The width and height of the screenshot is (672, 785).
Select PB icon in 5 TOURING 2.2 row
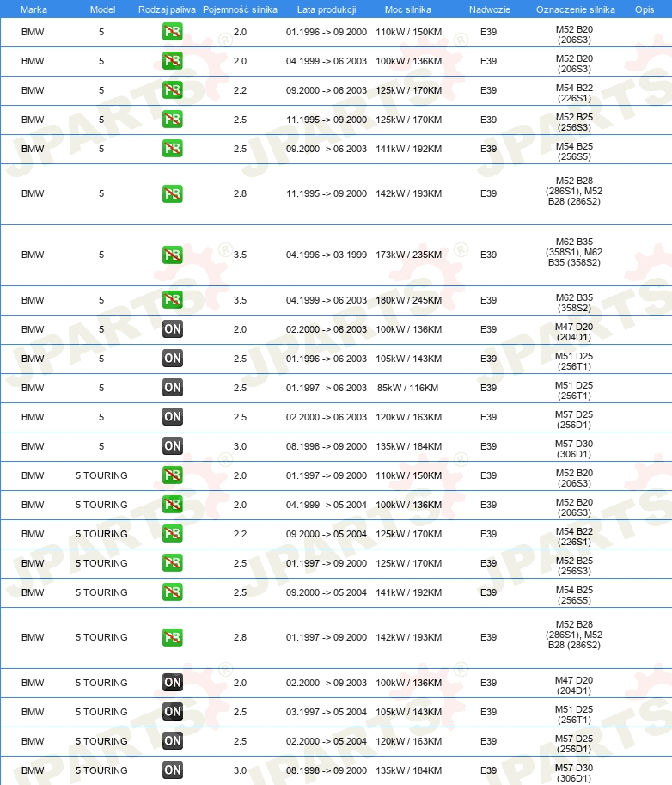(172, 534)
